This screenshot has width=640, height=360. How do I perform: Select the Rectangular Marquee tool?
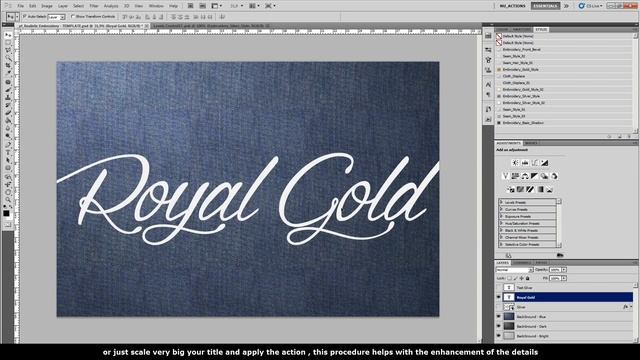coord(8,43)
